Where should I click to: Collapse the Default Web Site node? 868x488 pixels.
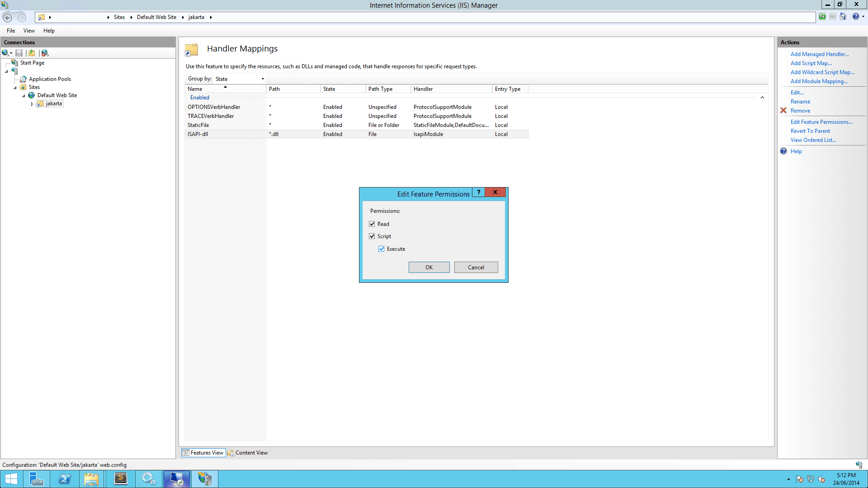(24, 96)
